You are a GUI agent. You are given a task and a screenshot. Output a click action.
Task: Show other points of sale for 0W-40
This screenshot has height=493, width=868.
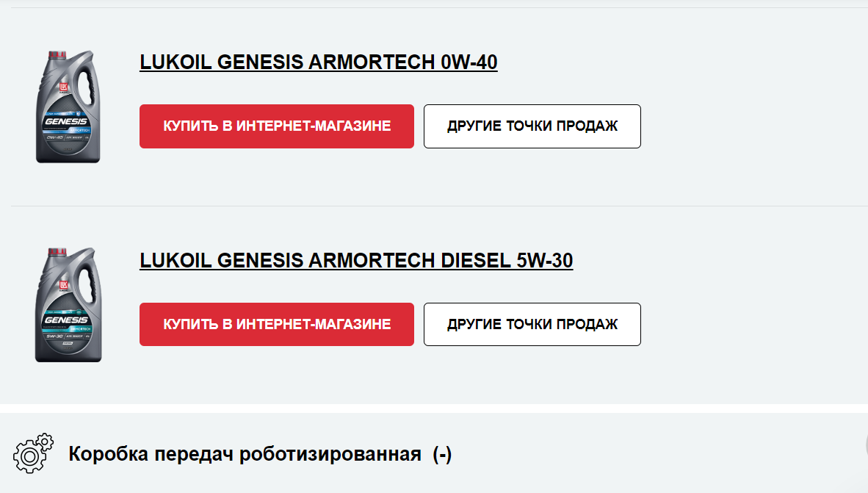(x=532, y=126)
